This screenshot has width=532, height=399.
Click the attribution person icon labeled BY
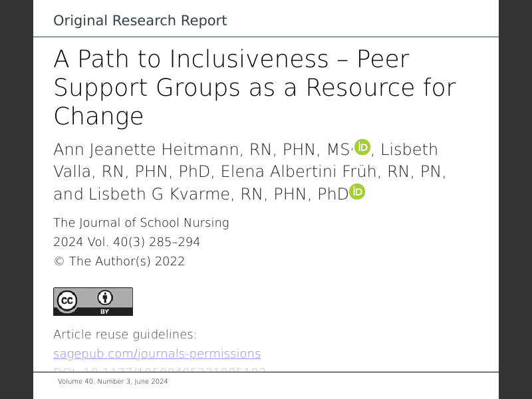tap(105, 299)
